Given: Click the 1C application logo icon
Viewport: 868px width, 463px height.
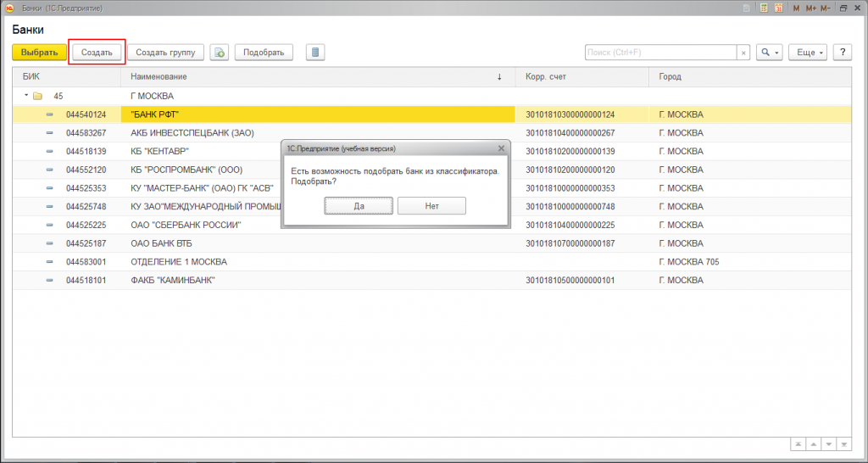Looking at the screenshot, I should [8, 8].
